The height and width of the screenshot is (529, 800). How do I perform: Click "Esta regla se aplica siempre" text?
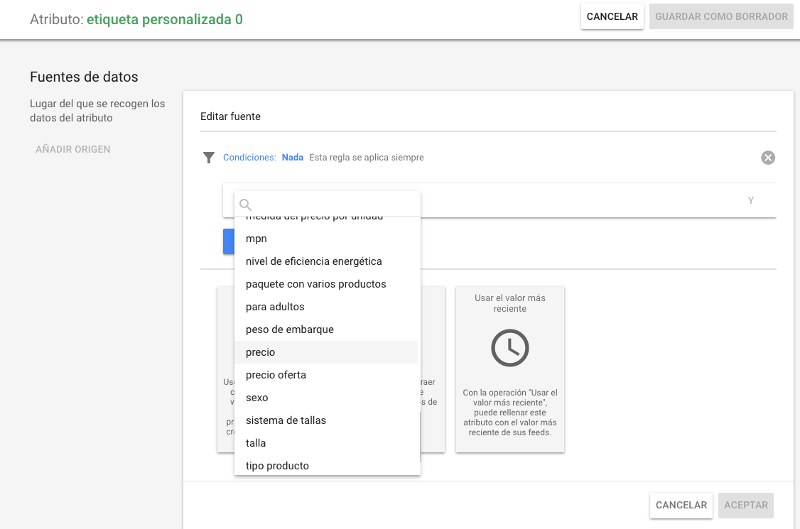(x=366, y=158)
